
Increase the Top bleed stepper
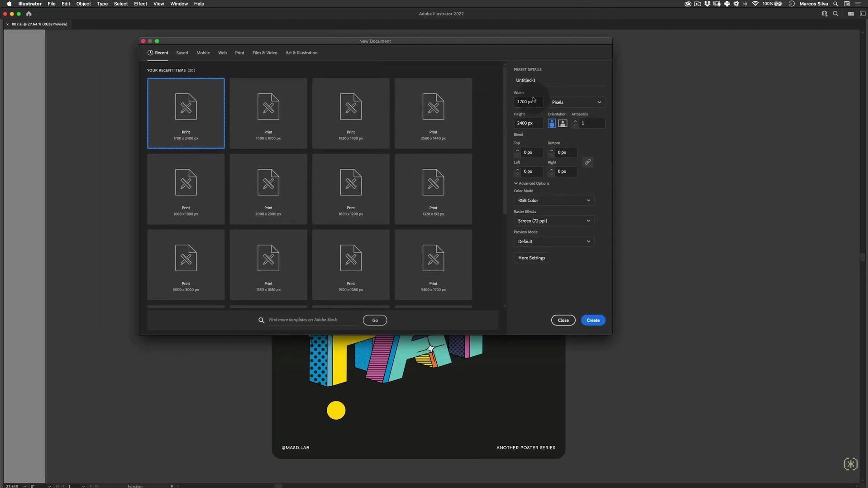[517, 150]
